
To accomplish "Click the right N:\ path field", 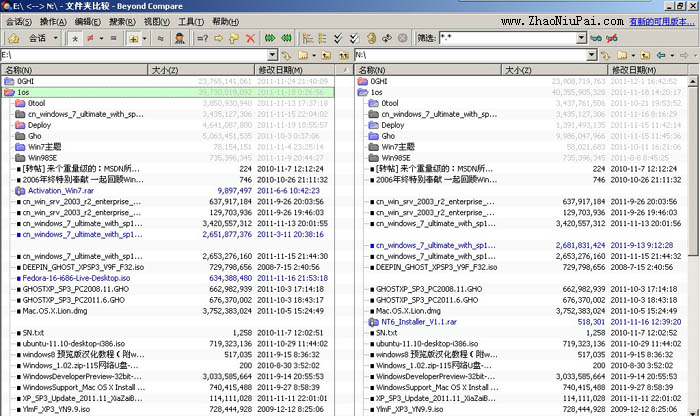I will pos(471,55).
